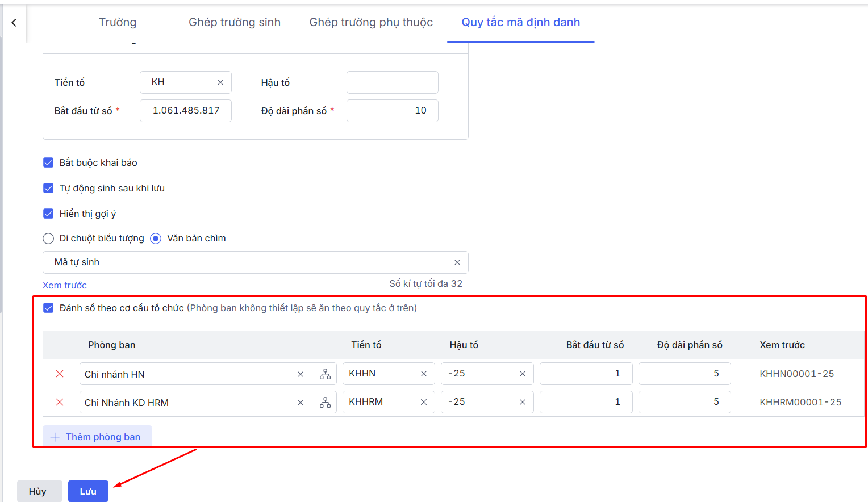This screenshot has height=502, width=868.
Task: Clear the -25 suffix in KHHN row
Action: point(522,374)
